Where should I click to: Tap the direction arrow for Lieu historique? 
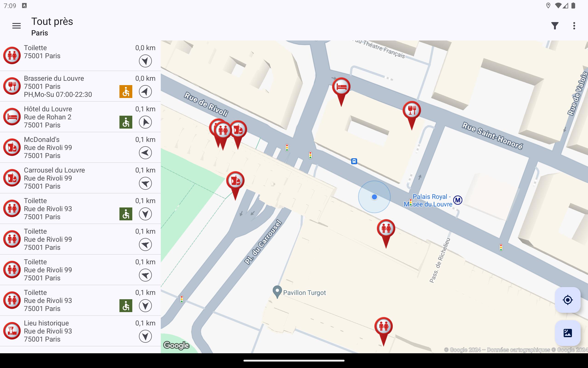pos(145,336)
